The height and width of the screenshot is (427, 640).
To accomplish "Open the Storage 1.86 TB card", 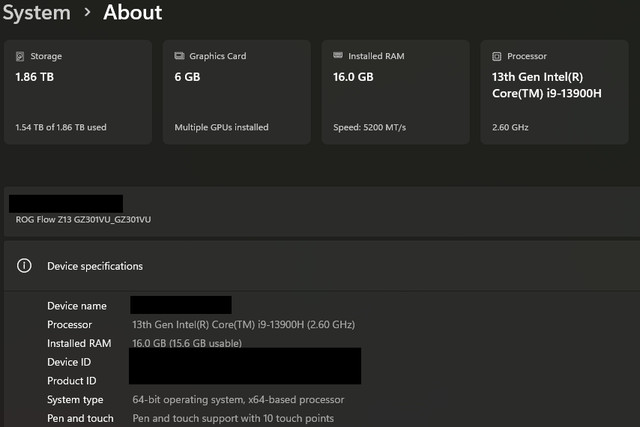I will point(78,92).
